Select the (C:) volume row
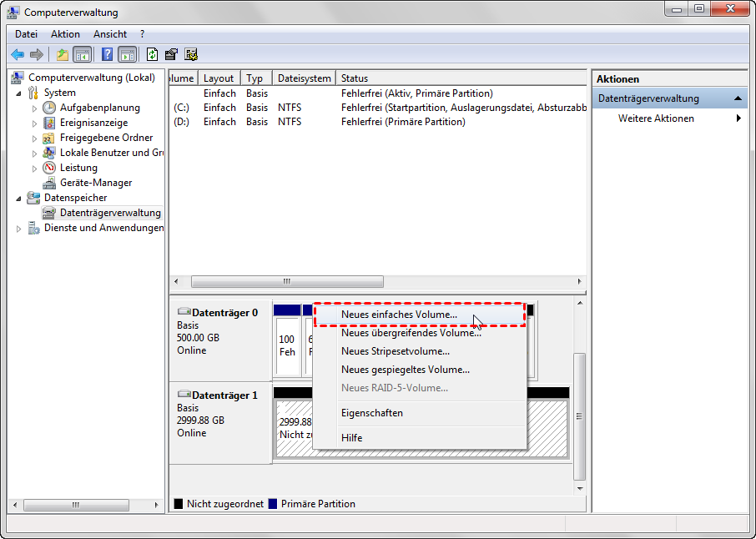Image resolution: width=756 pixels, height=539 pixels. point(379,108)
